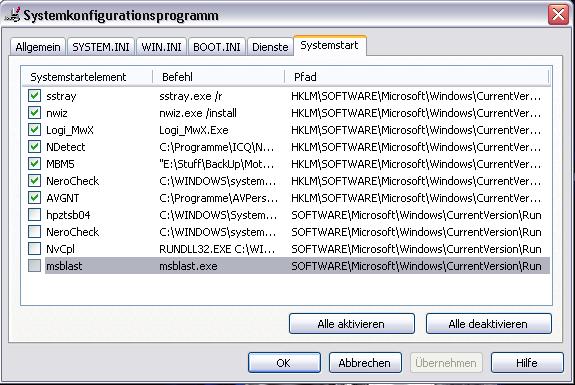
Task: Select the C:\Programme\ICQ command text
Action: tap(216, 147)
